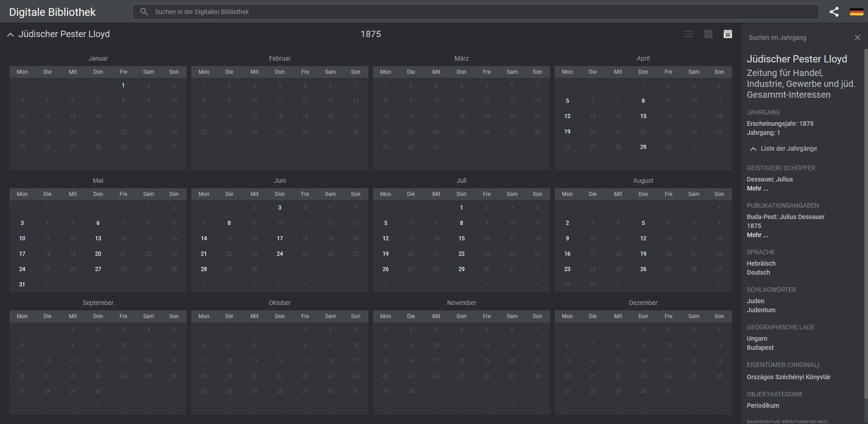The image size is (868, 424).
Task: Select the highlighted 24 May issue
Action: pyautogui.click(x=22, y=269)
